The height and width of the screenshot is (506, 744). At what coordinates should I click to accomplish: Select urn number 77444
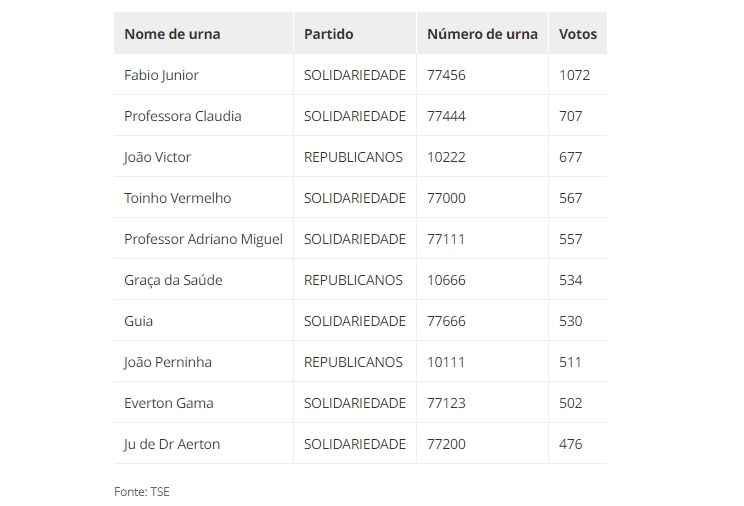446,116
